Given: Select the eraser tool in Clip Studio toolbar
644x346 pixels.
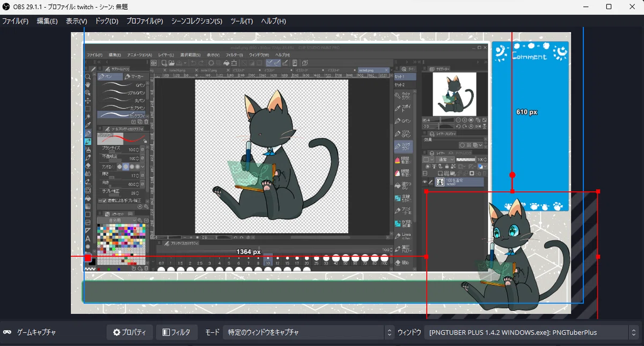Looking at the screenshot, I should click(88, 165).
